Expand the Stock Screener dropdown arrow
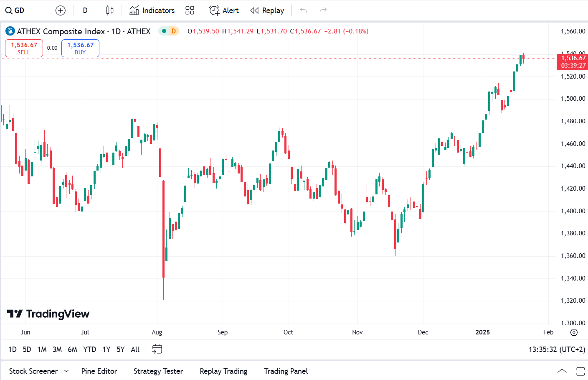The height and width of the screenshot is (380, 588). (x=66, y=371)
